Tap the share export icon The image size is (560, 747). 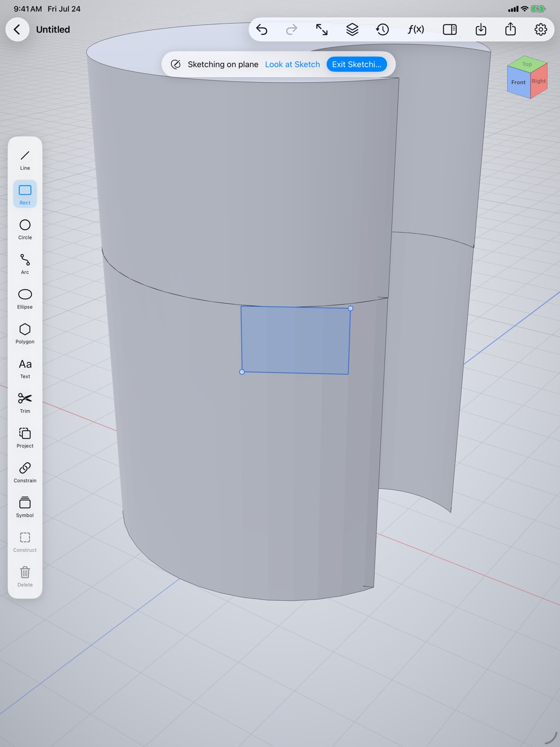[x=510, y=29]
